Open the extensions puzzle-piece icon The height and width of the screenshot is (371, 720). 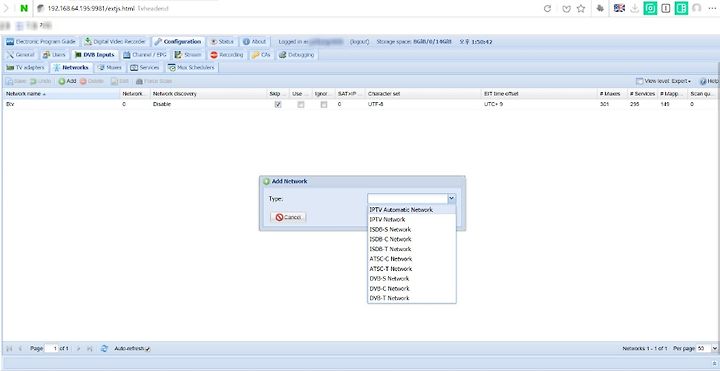tap(600, 8)
